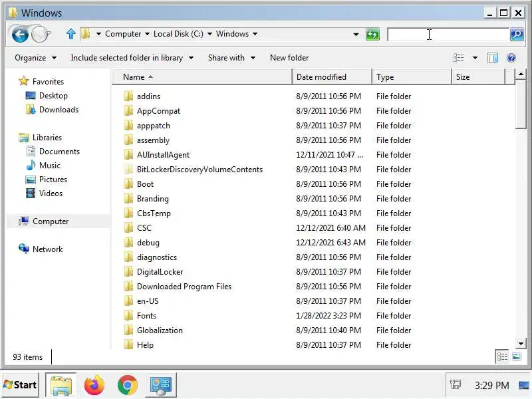The height and width of the screenshot is (399, 532).
Task: Sort by the Name column header
Action: tap(202, 77)
